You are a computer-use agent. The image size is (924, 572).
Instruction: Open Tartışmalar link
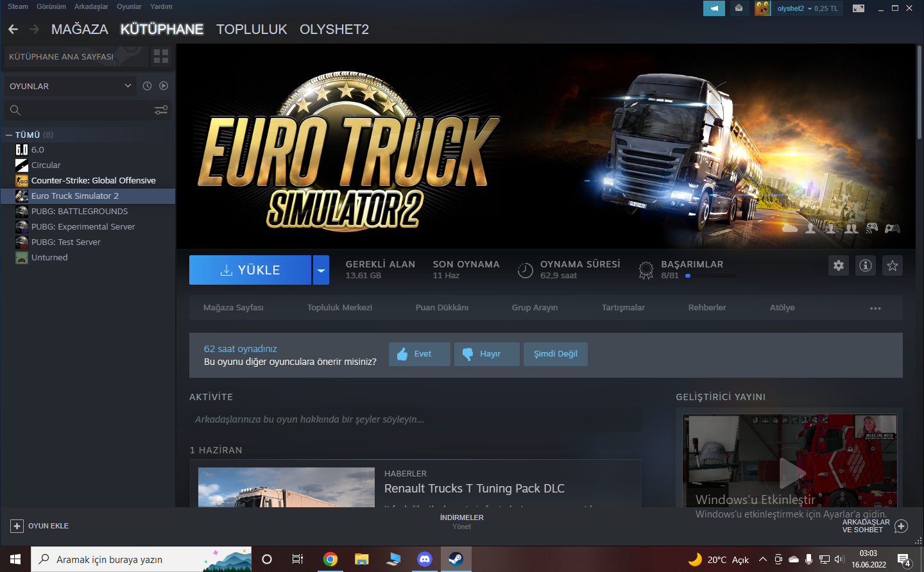pyautogui.click(x=623, y=308)
